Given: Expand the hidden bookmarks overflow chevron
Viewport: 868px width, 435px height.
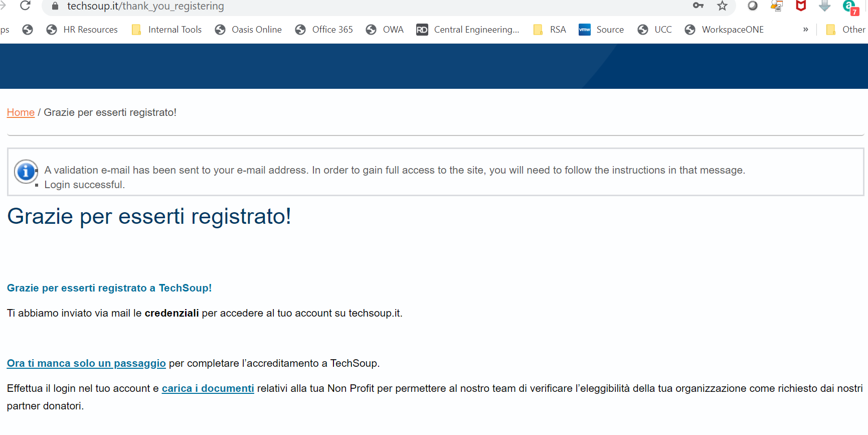Looking at the screenshot, I should pyautogui.click(x=805, y=30).
